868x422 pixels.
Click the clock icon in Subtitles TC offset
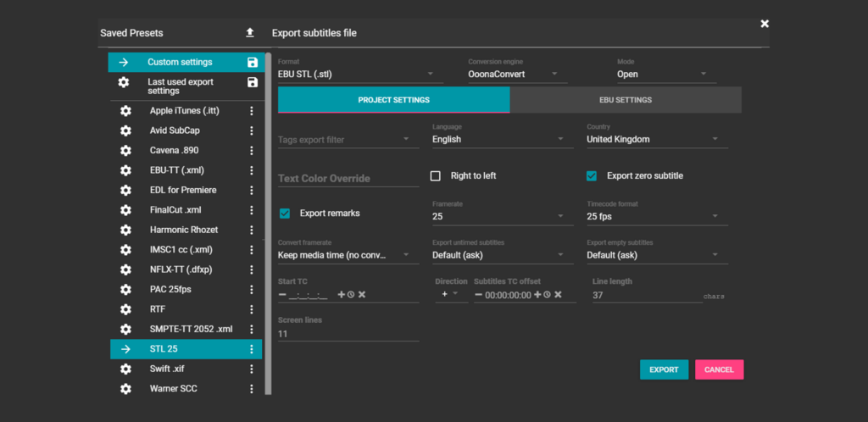click(x=547, y=295)
